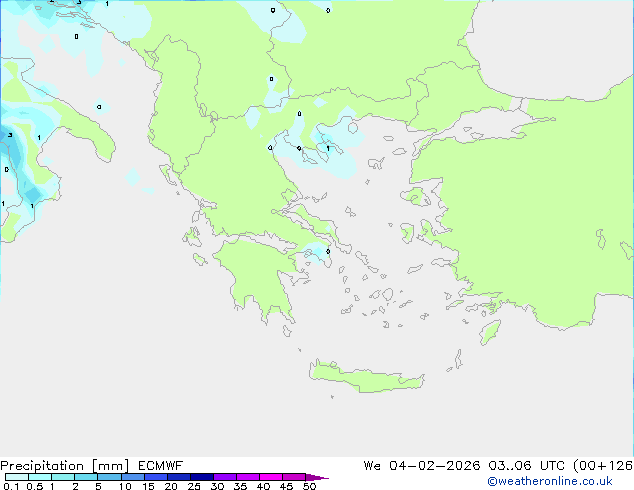Screen dimensions: 634x490
Task: Pick the 35–40 mm magenta legend swatch
Action: pos(248,477)
